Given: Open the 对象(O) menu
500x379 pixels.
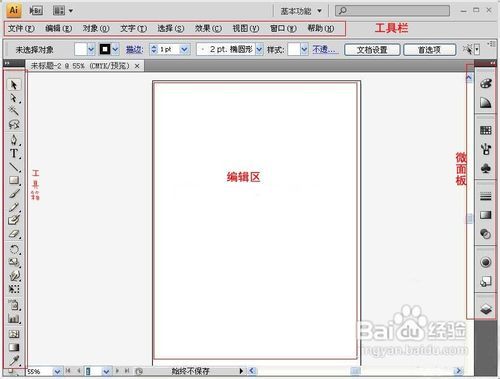Looking at the screenshot, I should pyautogui.click(x=96, y=29).
